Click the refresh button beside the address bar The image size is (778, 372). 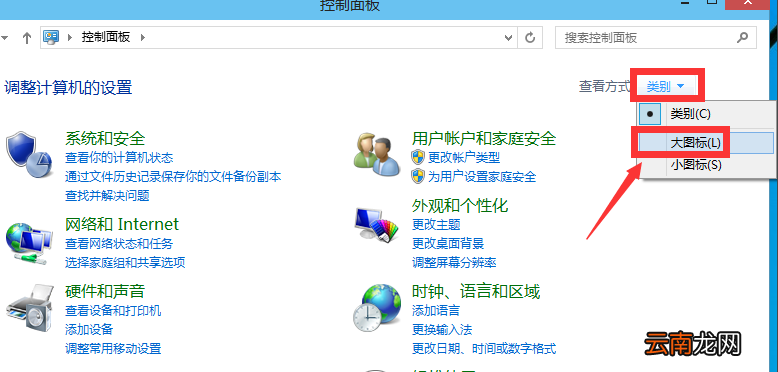coord(530,38)
